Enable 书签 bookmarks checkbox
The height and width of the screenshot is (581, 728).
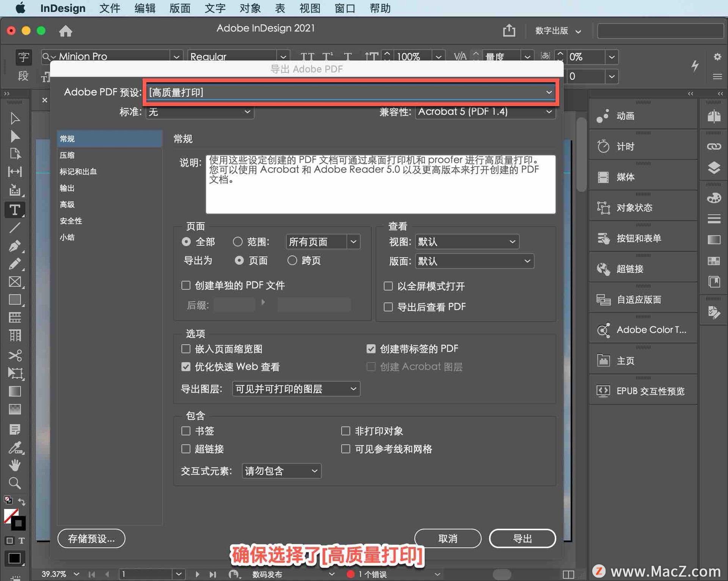(x=186, y=431)
